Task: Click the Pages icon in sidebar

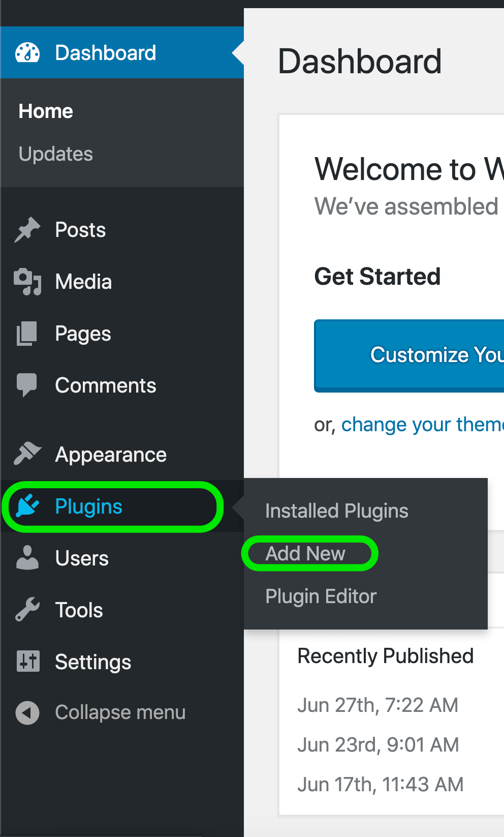Action: click(x=27, y=334)
